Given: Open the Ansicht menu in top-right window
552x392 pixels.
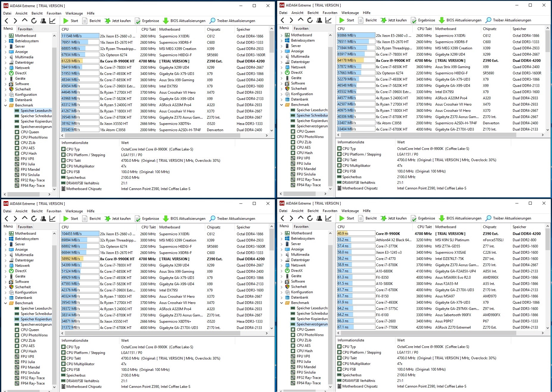Looking at the screenshot, I should click(x=297, y=13).
